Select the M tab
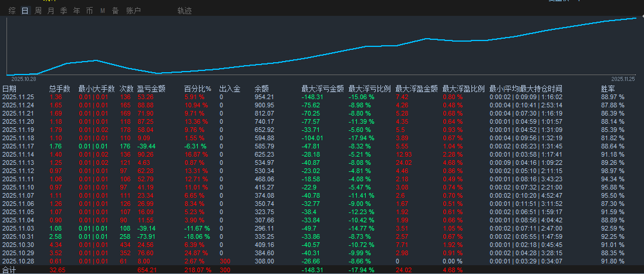This screenshot has width=644, height=274. point(103,11)
